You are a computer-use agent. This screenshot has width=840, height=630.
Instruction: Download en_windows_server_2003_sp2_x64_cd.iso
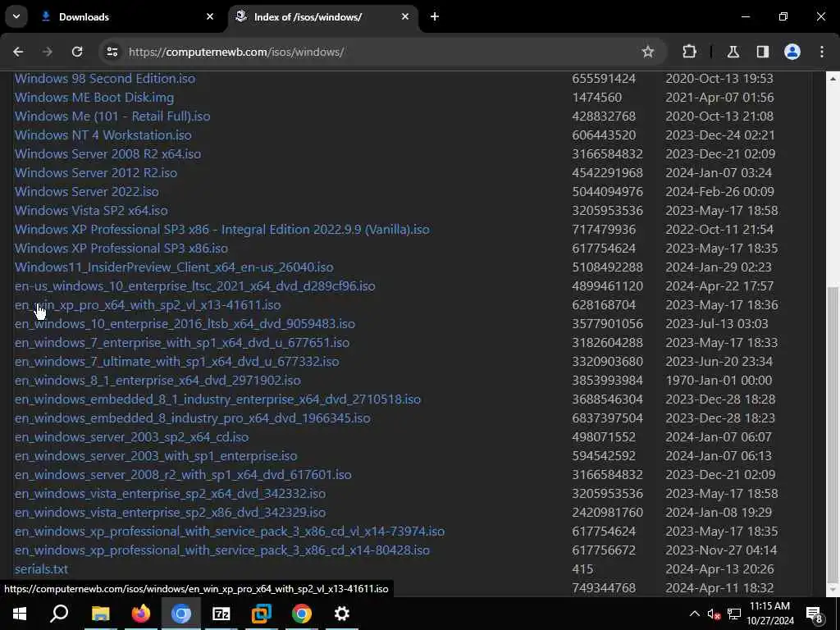tap(132, 437)
